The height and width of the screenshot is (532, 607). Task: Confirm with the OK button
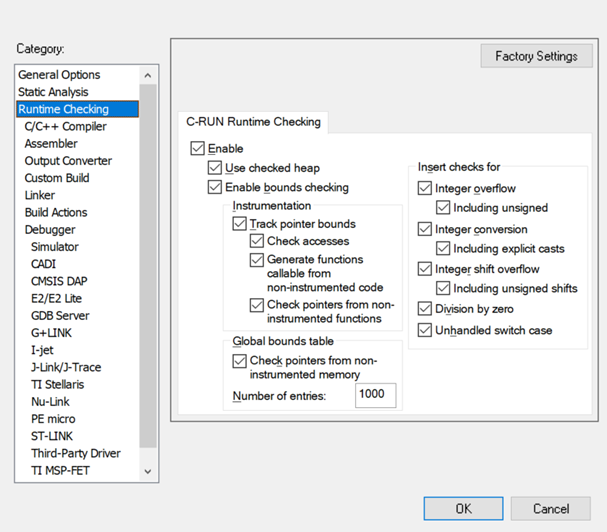click(x=463, y=508)
